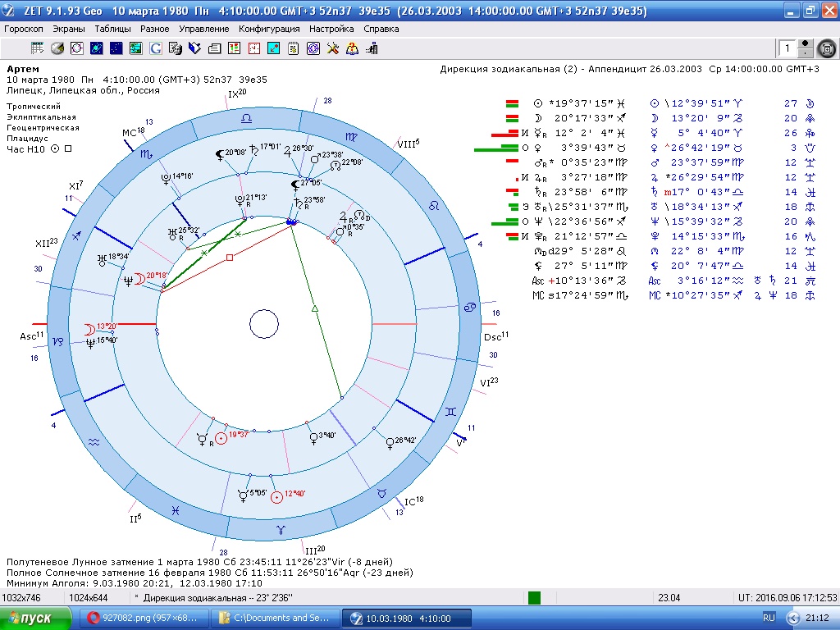840x630 pixels.
Task: Click the table grid toolbar icon
Action: pyautogui.click(x=37, y=48)
